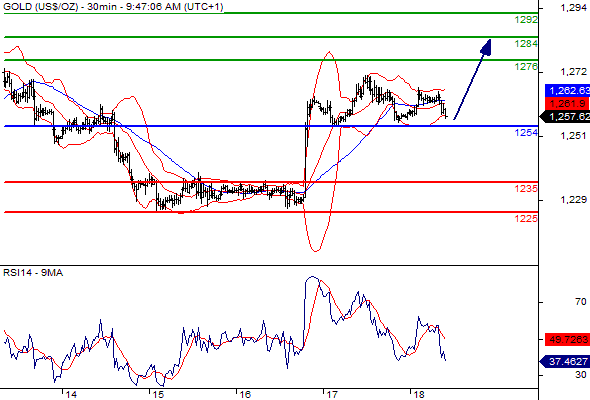Select date 16 on the time axis
Viewport: 590px width, 400px height.
(x=245, y=395)
